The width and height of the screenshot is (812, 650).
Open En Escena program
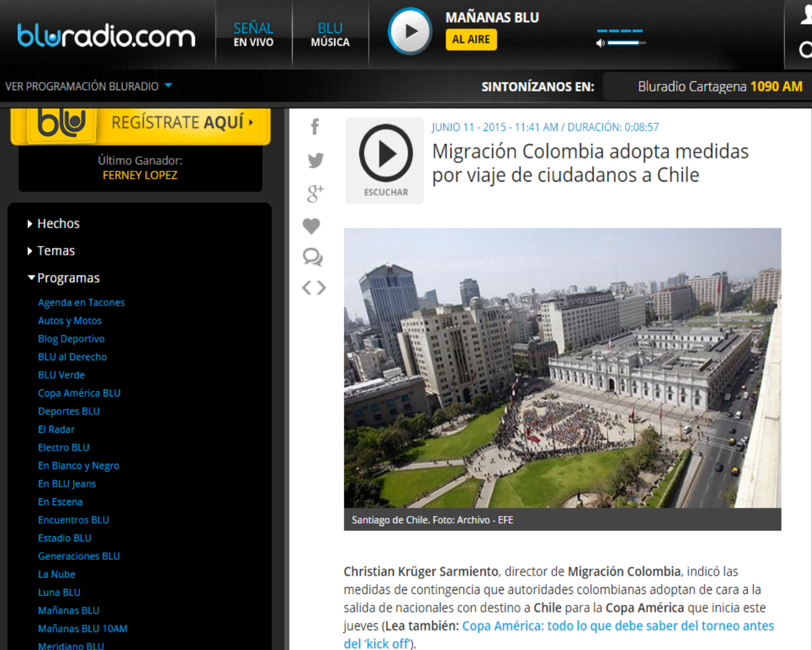coord(60,502)
